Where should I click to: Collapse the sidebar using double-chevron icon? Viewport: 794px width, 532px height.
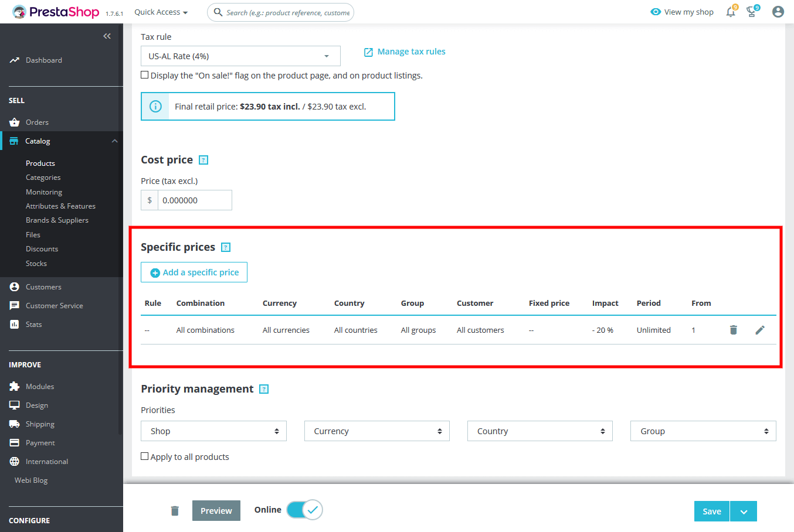click(x=107, y=36)
